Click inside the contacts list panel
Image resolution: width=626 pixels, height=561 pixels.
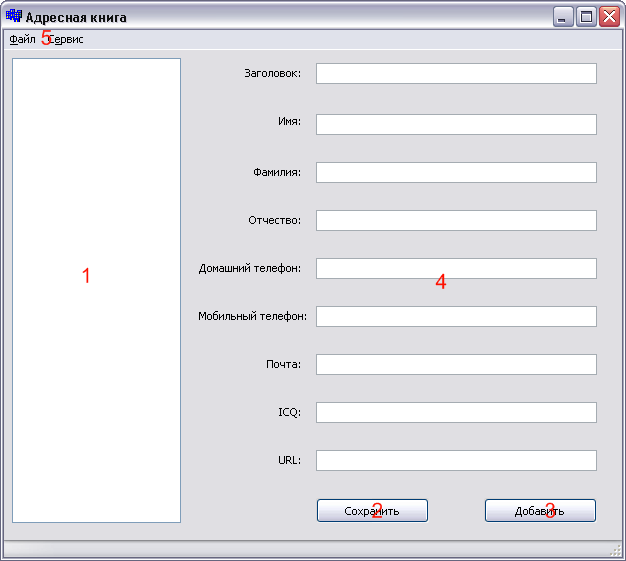pos(97,290)
